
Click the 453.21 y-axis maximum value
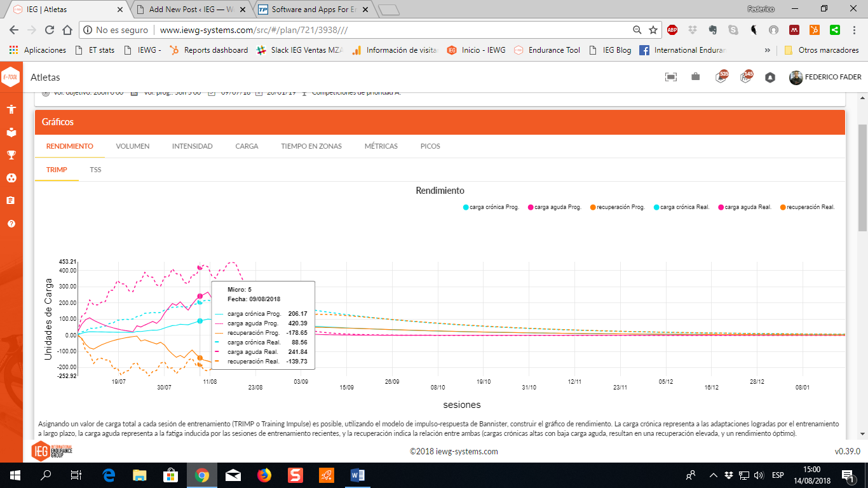[67, 262]
